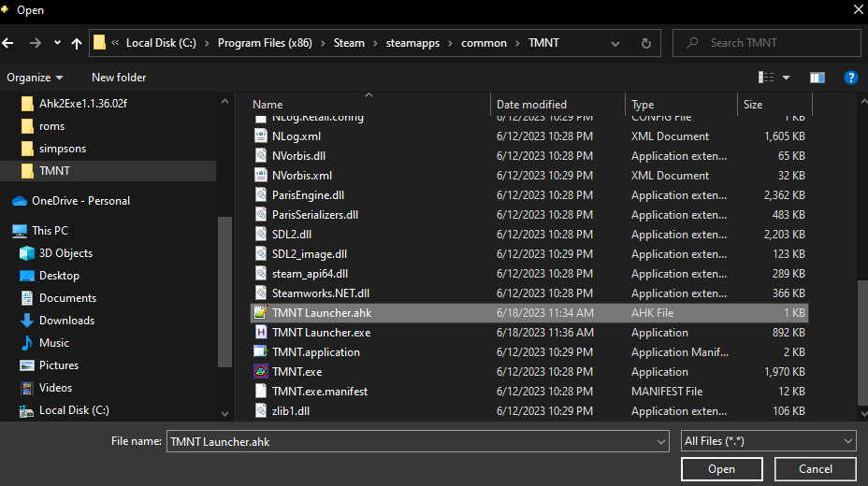Open recent locations dropdown arrow
The image size is (868, 486).
click(x=57, y=43)
